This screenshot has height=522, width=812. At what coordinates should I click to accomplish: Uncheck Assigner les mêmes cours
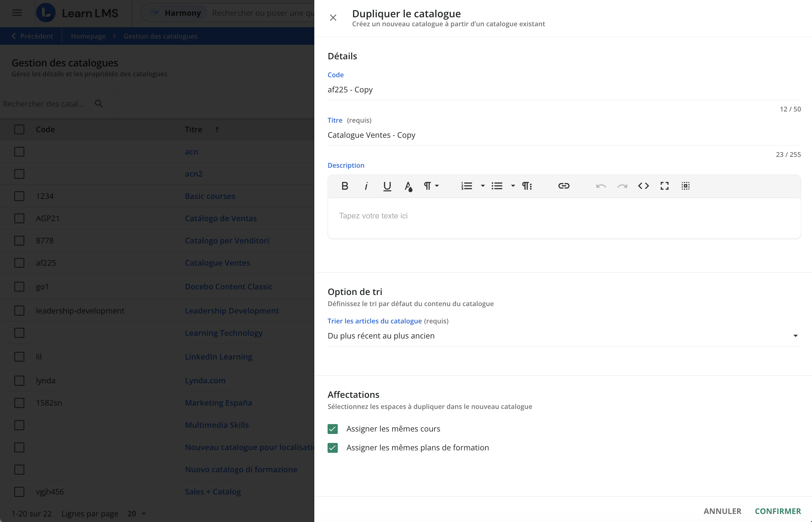pyautogui.click(x=333, y=429)
